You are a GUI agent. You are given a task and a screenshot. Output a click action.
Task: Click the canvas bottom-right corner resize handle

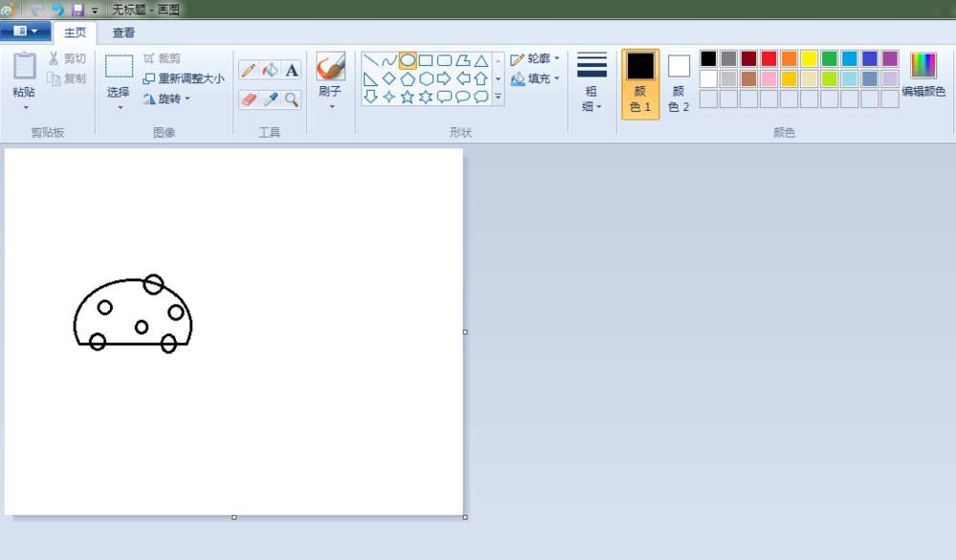pyautogui.click(x=466, y=517)
